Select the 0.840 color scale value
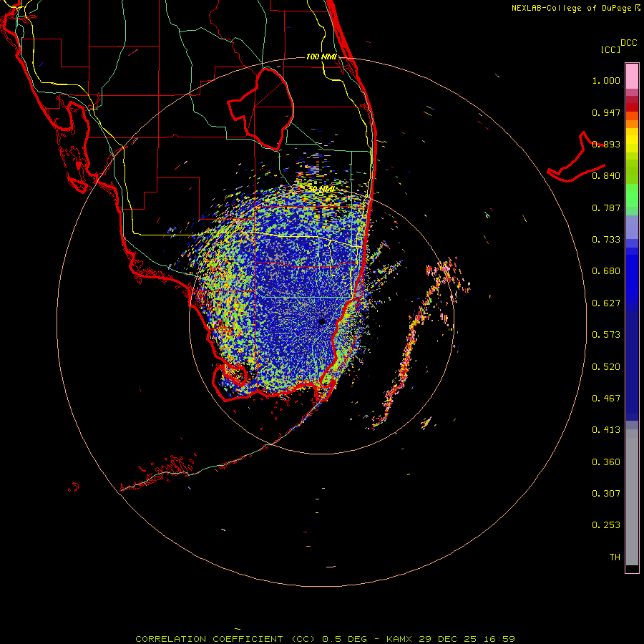The image size is (644, 644). click(606, 176)
